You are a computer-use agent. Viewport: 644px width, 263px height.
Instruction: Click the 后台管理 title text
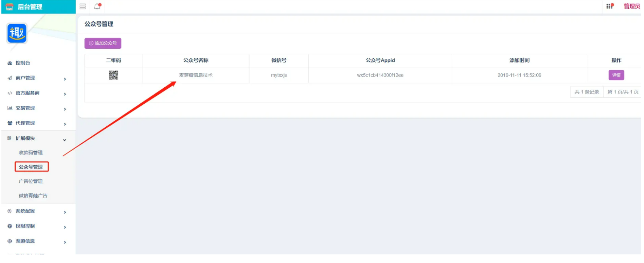[x=30, y=7]
